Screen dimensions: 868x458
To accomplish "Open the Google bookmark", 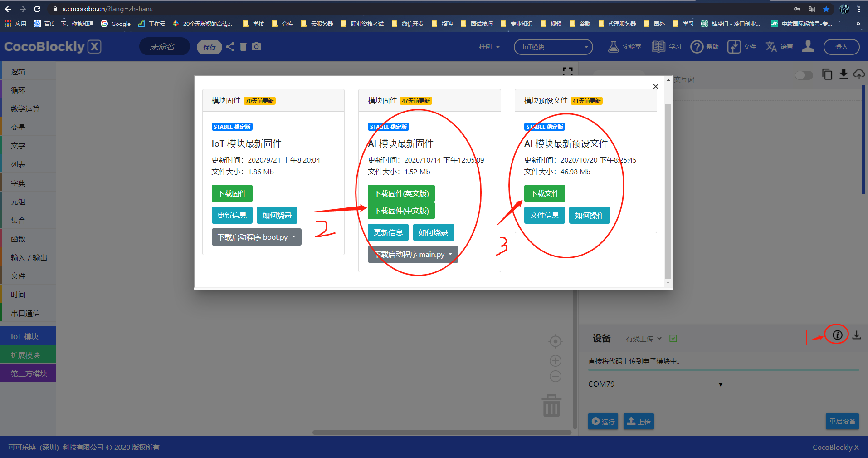I will (116, 24).
